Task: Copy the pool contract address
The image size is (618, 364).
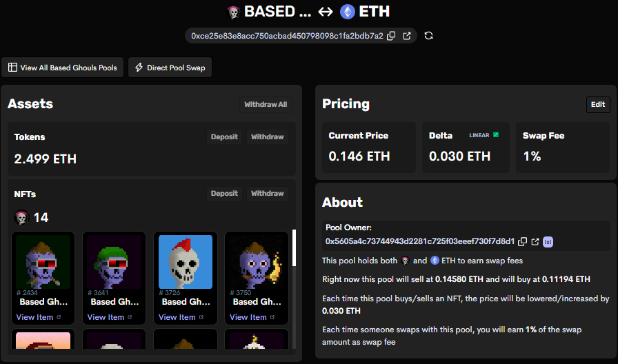Action: (x=391, y=36)
